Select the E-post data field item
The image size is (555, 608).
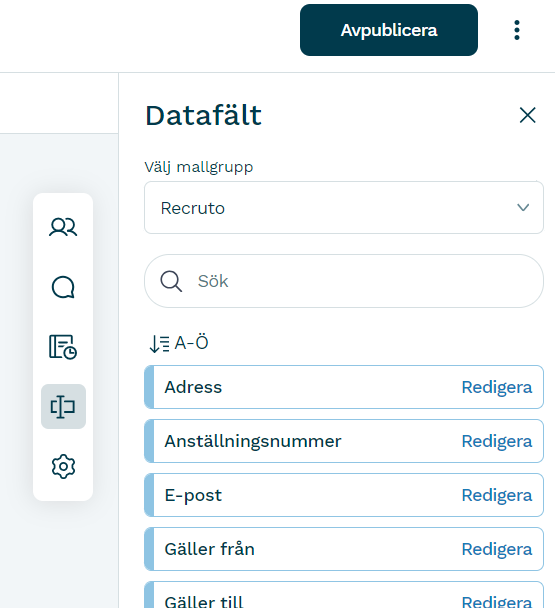point(344,495)
